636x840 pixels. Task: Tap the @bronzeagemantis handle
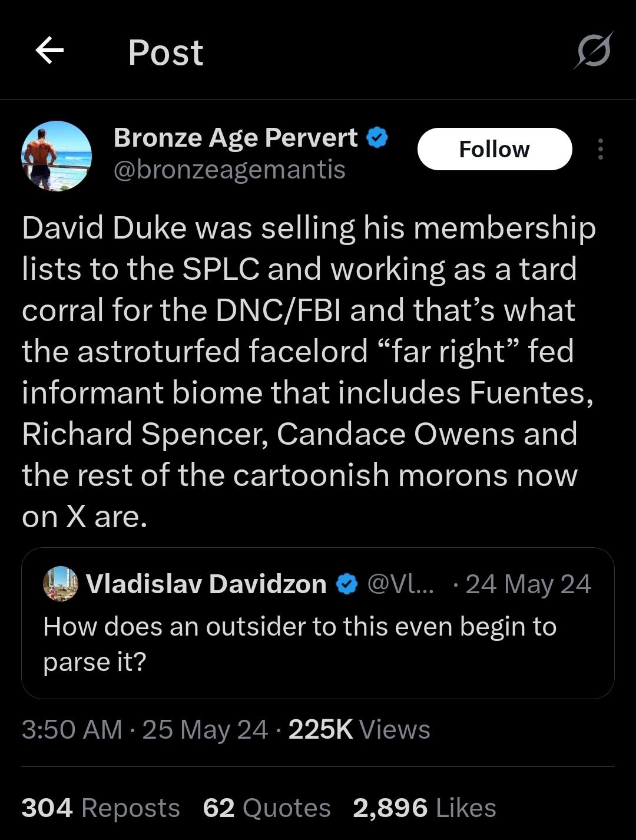click(x=229, y=170)
